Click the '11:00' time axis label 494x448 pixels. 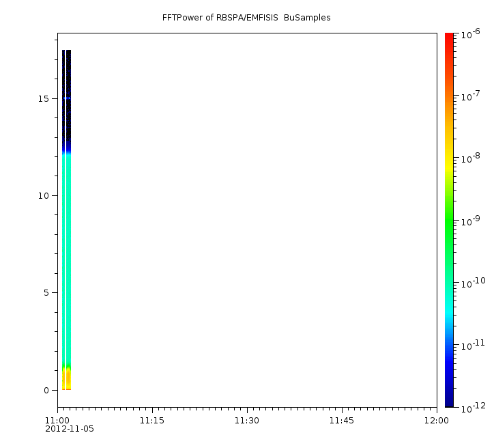pos(57,421)
